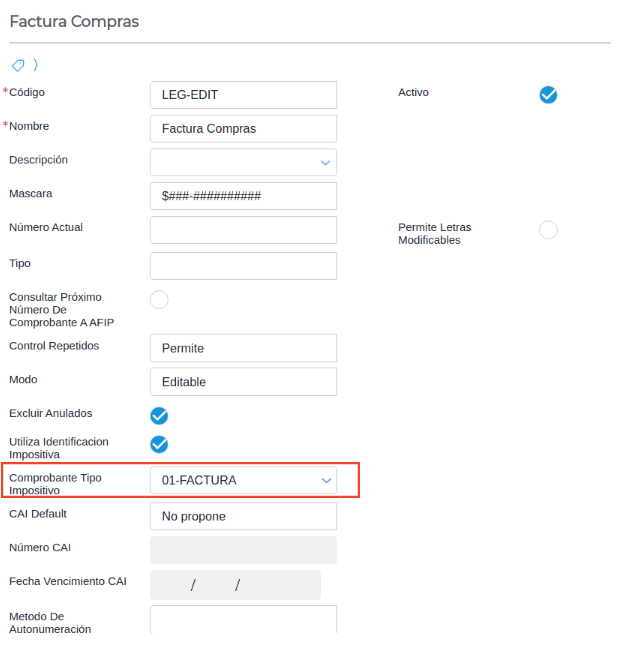Click the Fecha Vencimiento CAI date field

click(235, 585)
